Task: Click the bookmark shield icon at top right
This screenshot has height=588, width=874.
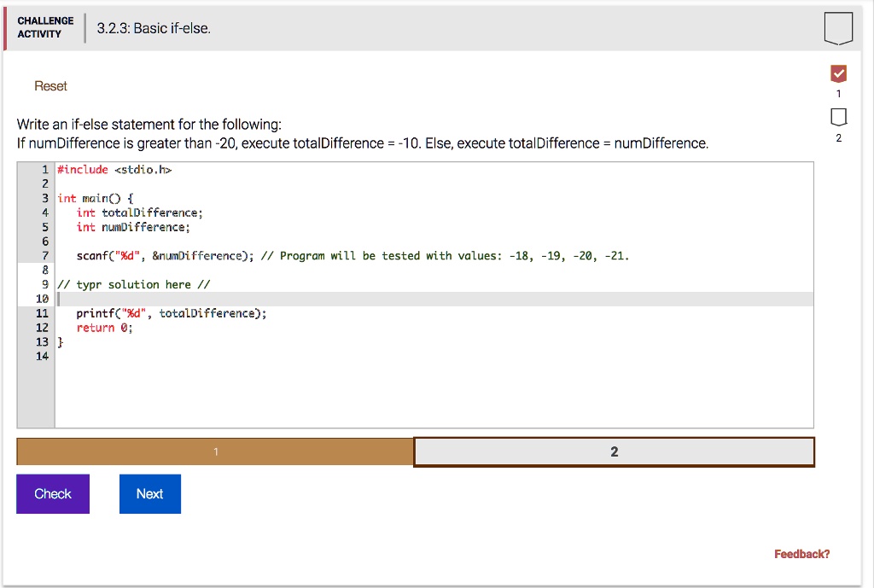Action: [x=838, y=27]
